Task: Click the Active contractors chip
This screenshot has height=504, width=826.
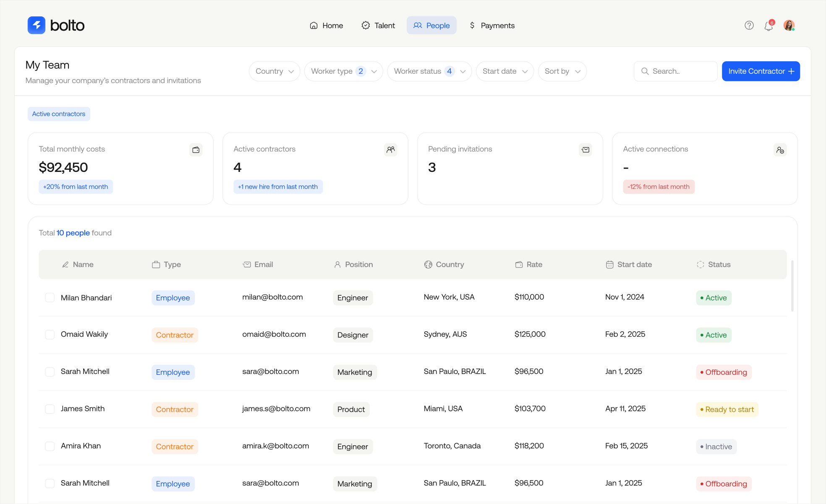Action: click(59, 114)
